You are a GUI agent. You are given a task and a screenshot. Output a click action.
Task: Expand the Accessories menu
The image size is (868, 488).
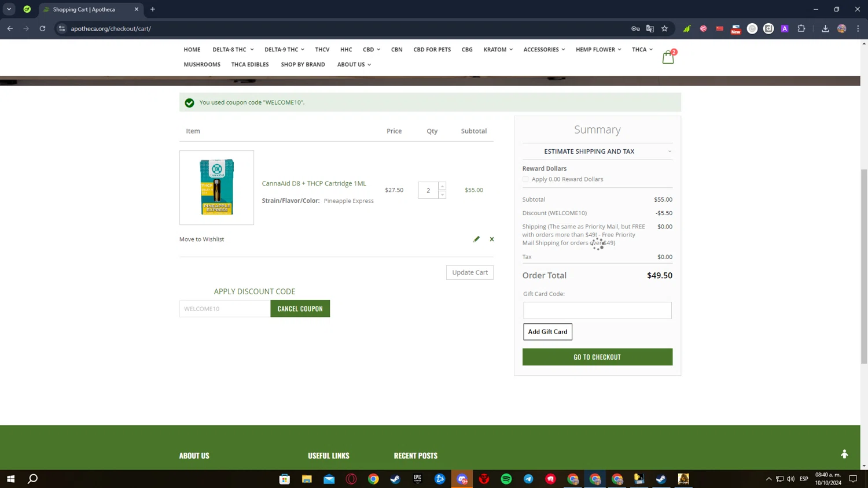click(544, 50)
